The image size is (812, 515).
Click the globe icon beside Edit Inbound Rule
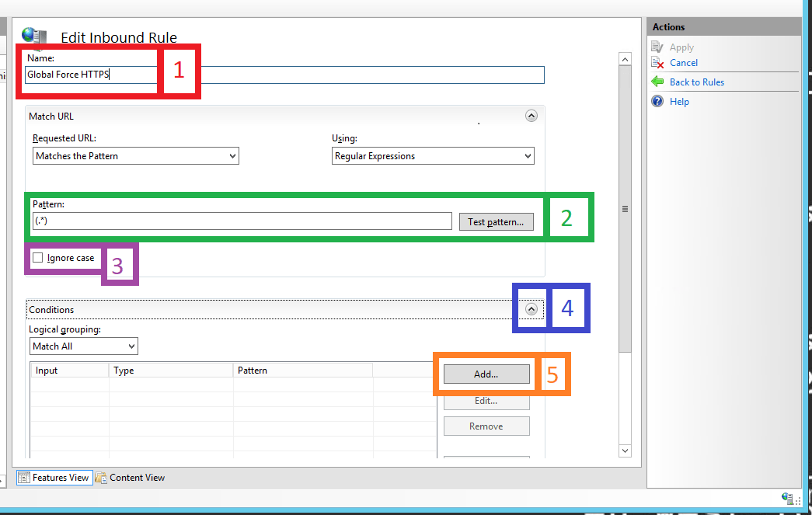[34, 36]
